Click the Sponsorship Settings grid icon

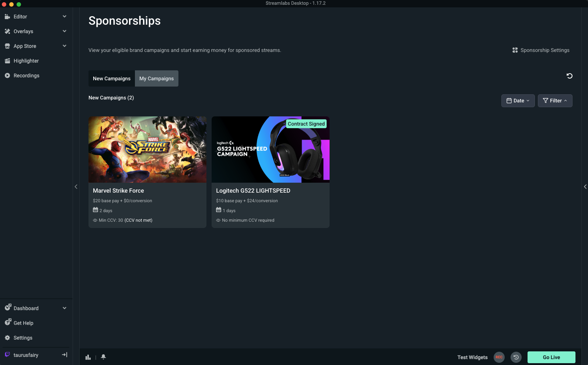pyautogui.click(x=515, y=50)
